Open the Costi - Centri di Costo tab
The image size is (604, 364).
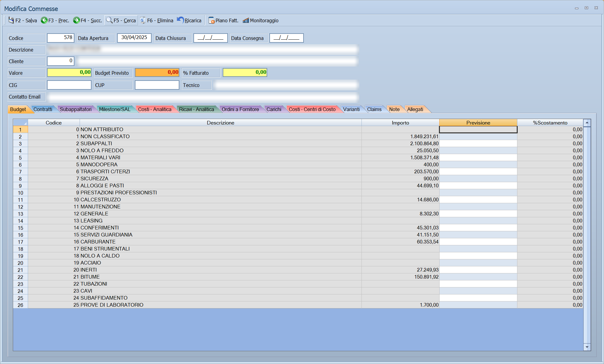pyautogui.click(x=312, y=109)
